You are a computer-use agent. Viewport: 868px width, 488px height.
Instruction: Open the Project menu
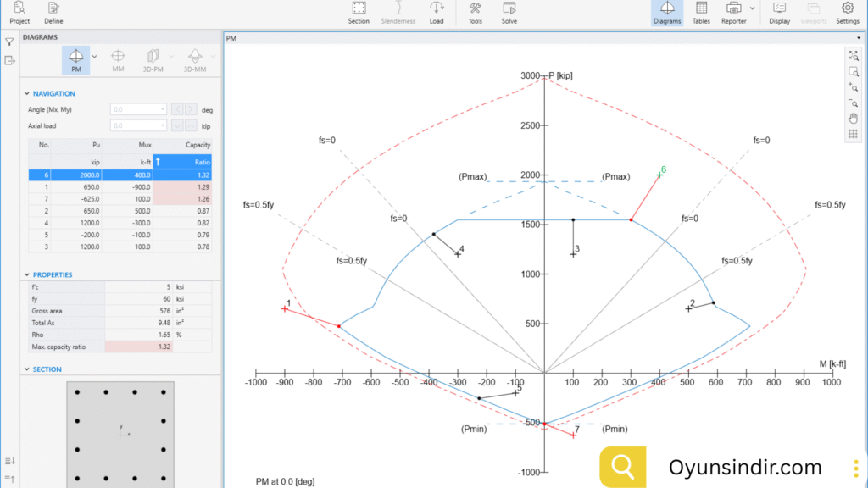pyautogui.click(x=19, y=13)
